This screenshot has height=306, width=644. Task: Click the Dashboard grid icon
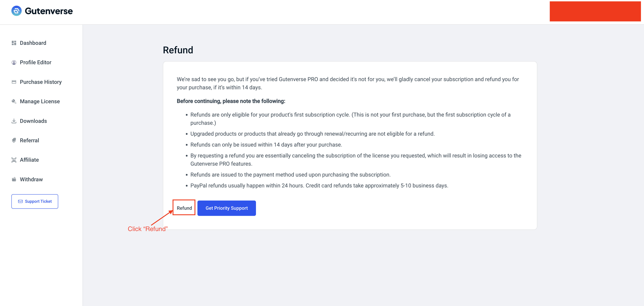pos(14,43)
